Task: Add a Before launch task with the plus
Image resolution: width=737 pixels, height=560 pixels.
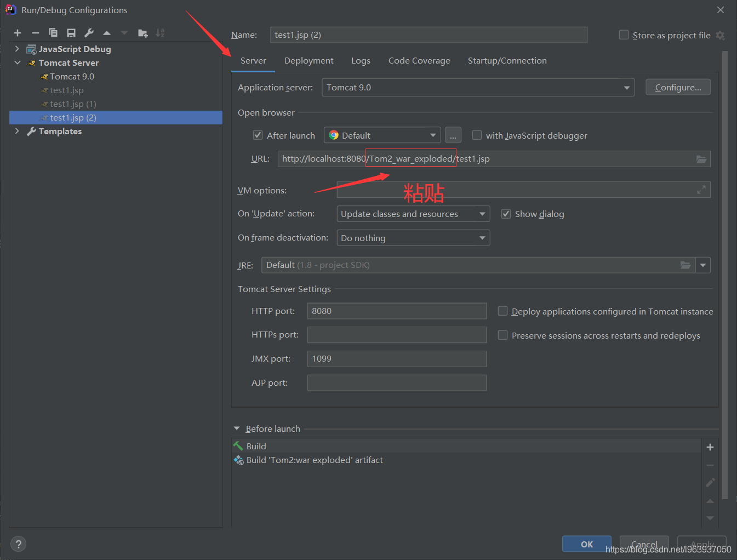Action: pos(710,447)
